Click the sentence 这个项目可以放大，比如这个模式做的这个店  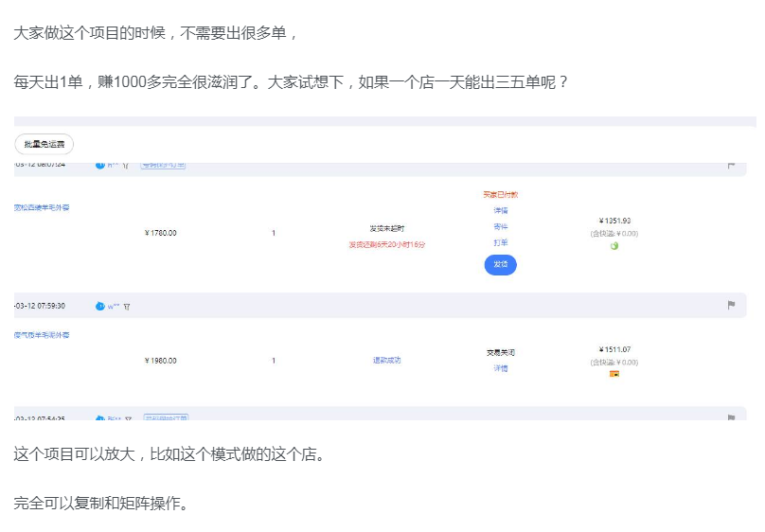pyautogui.click(x=169, y=454)
